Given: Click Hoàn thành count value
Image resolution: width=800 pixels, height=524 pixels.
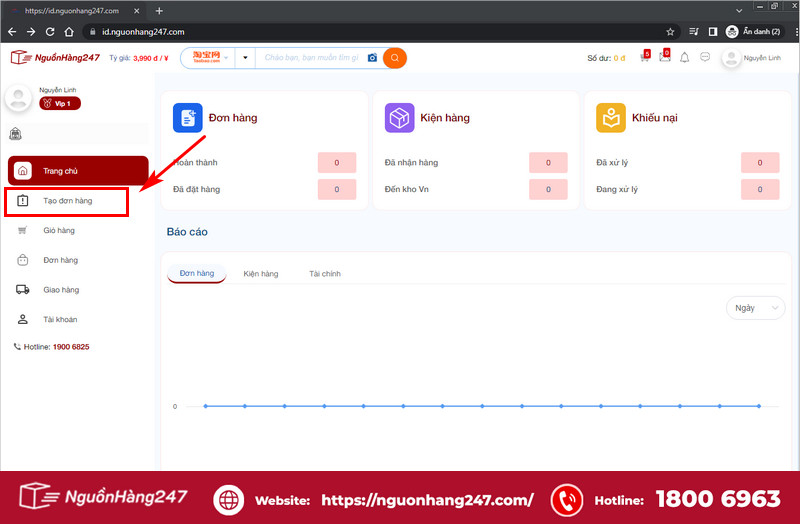Looking at the screenshot, I should click(337, 163).
